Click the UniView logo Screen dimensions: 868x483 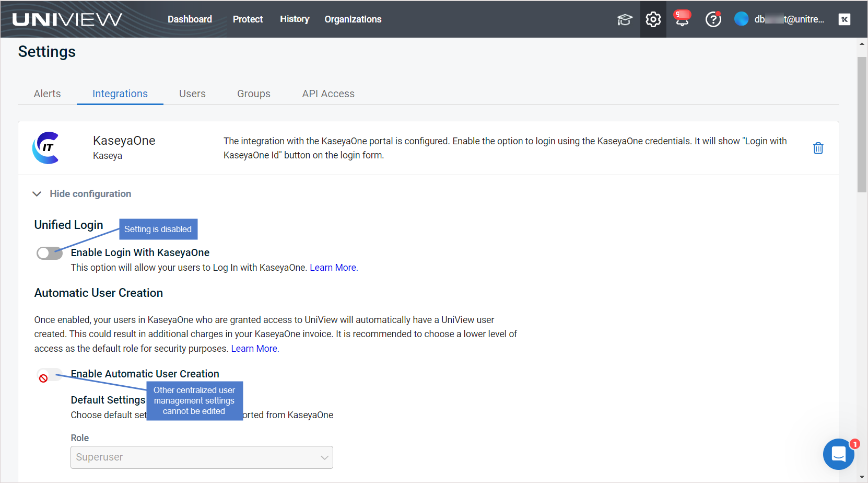[x=67, y=19]
